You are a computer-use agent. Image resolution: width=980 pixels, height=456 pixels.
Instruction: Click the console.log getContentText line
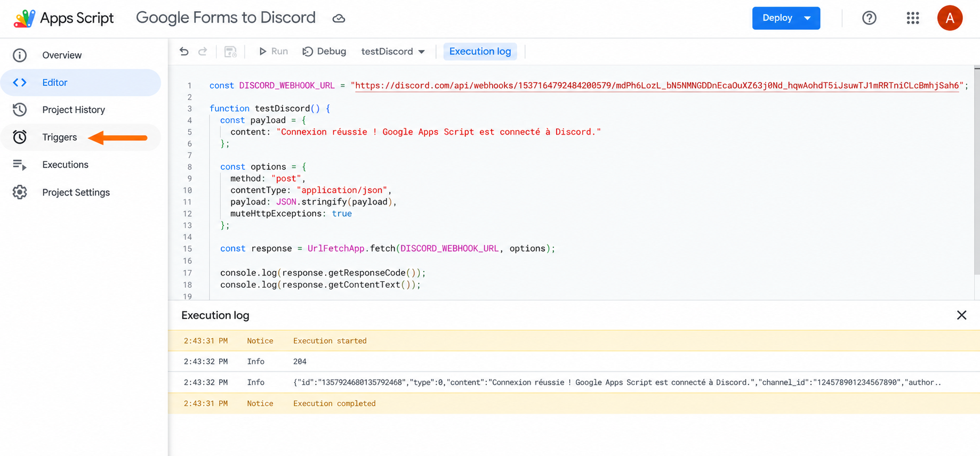pos(320,285)
